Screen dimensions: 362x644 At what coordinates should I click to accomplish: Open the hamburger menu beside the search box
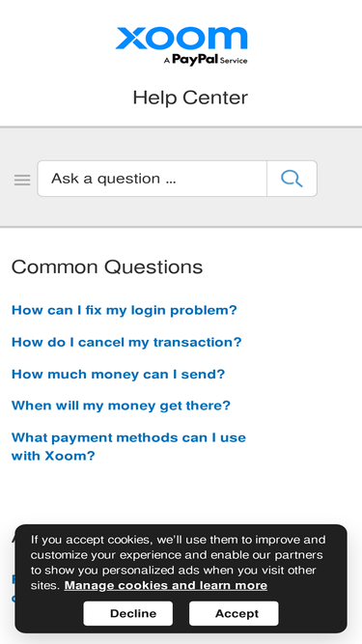pyautogui.click(x=22, y=180)
